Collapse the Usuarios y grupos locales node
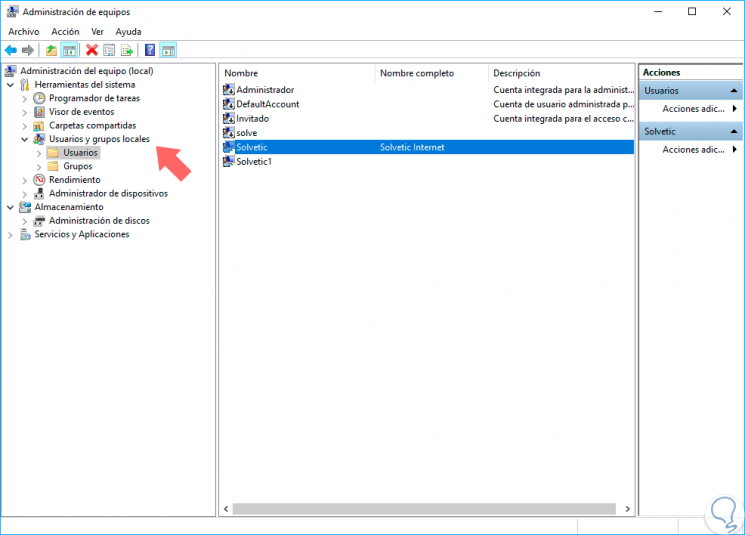The image size is (745, 535). click(25, 139)
